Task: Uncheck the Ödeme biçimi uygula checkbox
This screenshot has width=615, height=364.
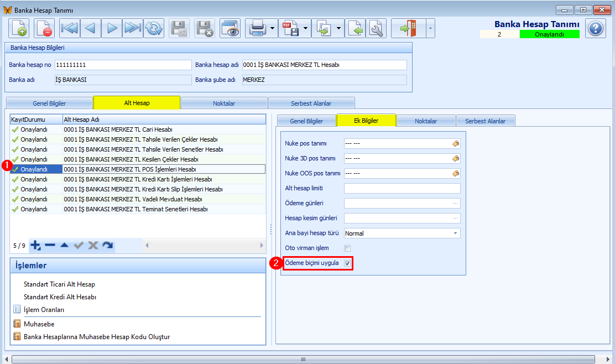Action: pos(347,263)
